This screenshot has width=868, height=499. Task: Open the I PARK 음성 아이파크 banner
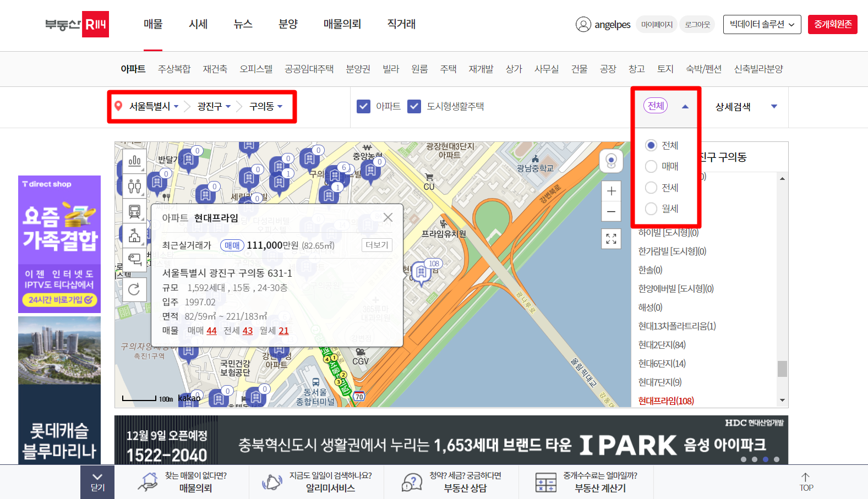(x=451, y=440)
